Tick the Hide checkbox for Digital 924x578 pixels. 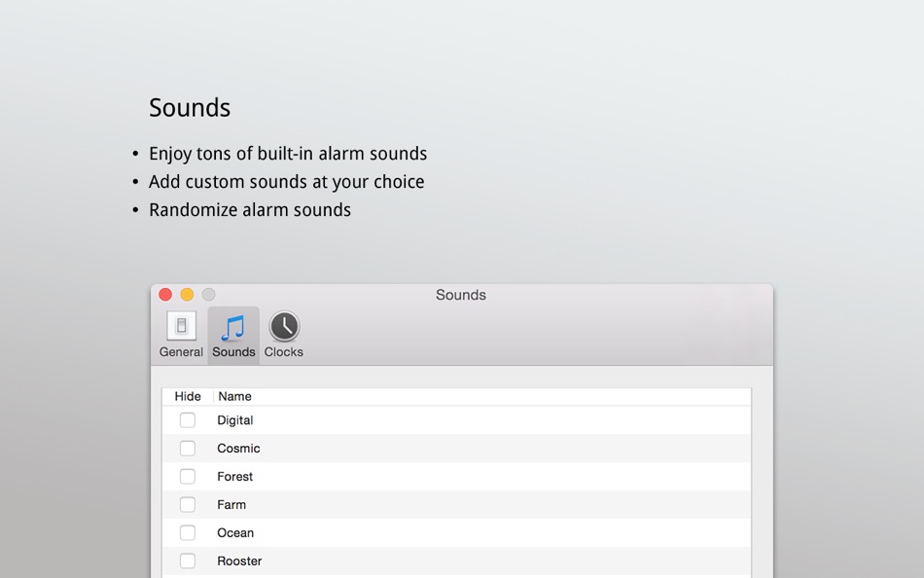(188, 420)
